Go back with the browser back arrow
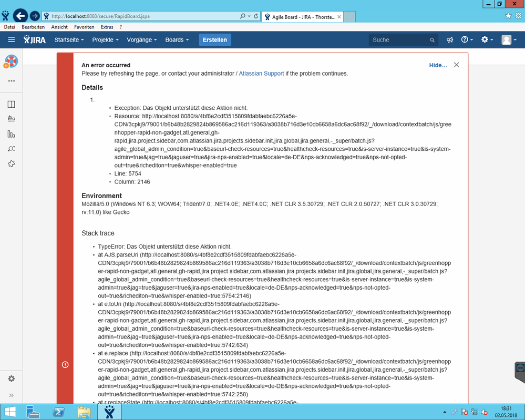This screenshot has height=420, width=525. 20,16
